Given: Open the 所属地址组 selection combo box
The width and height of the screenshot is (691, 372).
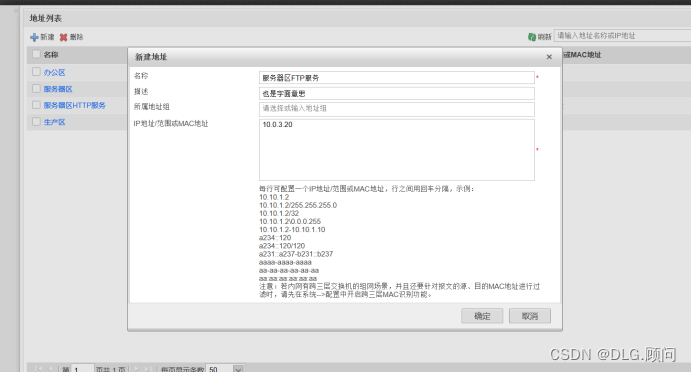Looking at the screenshot, I should pos(397,109).
